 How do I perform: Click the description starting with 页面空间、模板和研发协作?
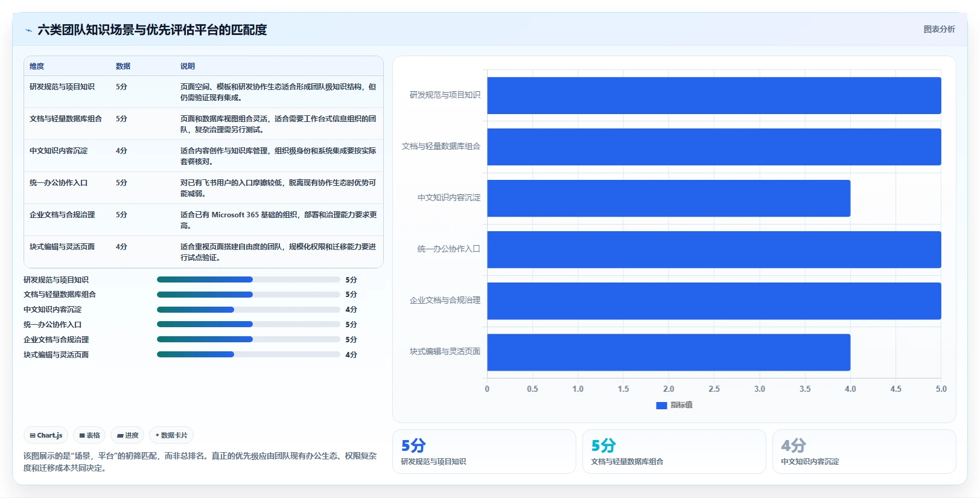[279, 92]
